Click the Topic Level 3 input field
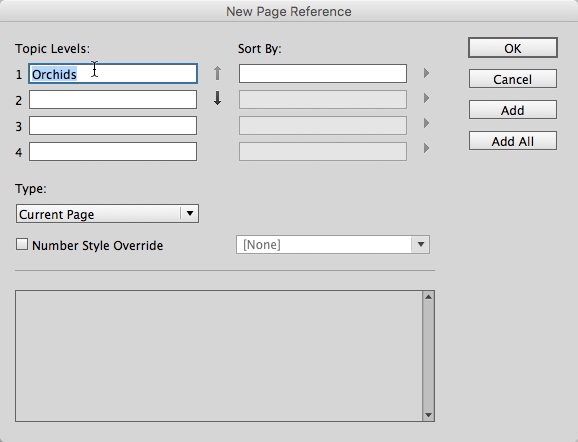 click(113, 126)
